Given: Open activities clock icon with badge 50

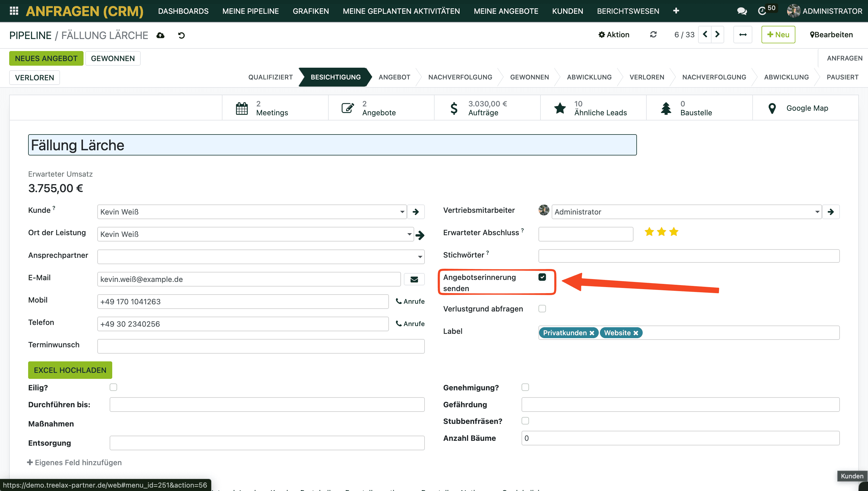Looking at the screenshot, I should click(x=762, y=11).
